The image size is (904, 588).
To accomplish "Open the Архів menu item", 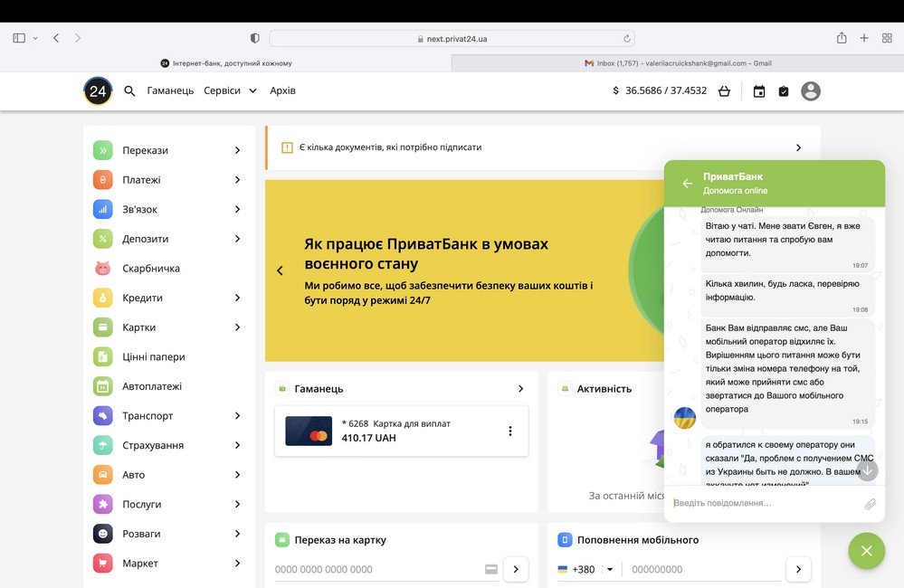I will pos(282,90).
